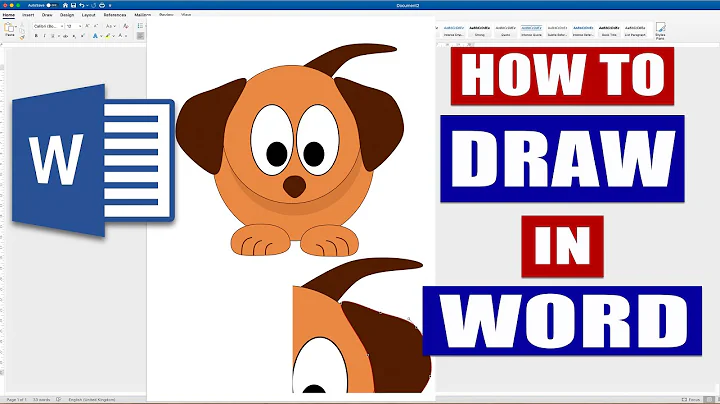Open the Customize Quick Access Toolbar dropdown
Viewport: 720px width, 404px height.
click(110, 6)
